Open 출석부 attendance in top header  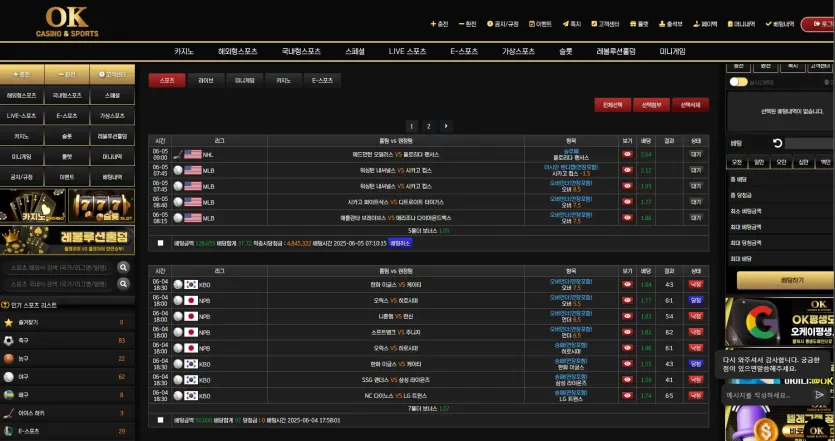(x=670, y=24)
